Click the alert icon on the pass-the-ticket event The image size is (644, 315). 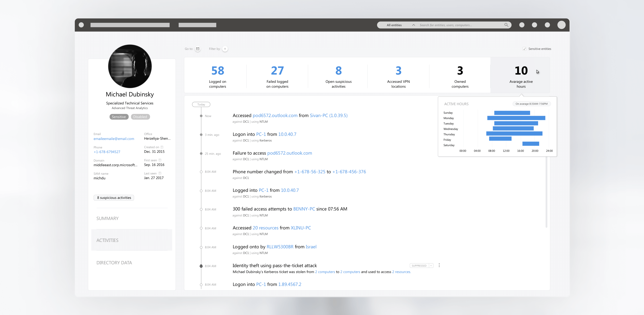(201, 266)
